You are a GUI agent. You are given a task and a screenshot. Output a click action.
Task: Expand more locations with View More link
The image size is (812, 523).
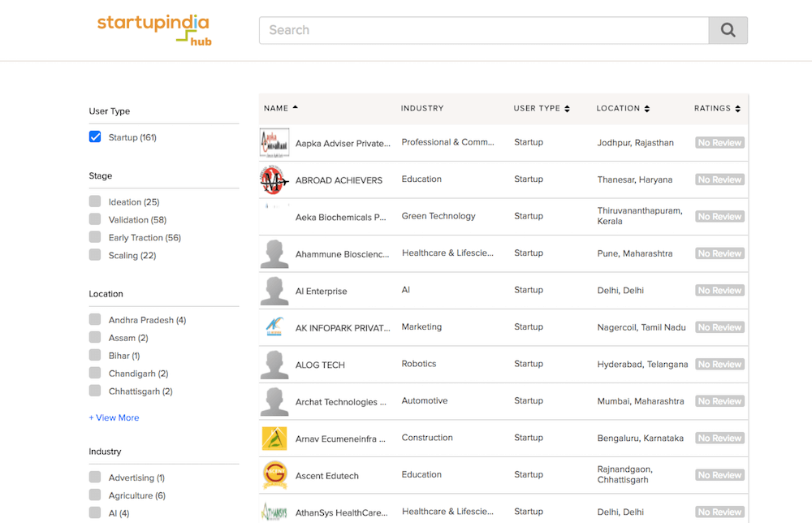pyautogui.click(x=114, y=417)
